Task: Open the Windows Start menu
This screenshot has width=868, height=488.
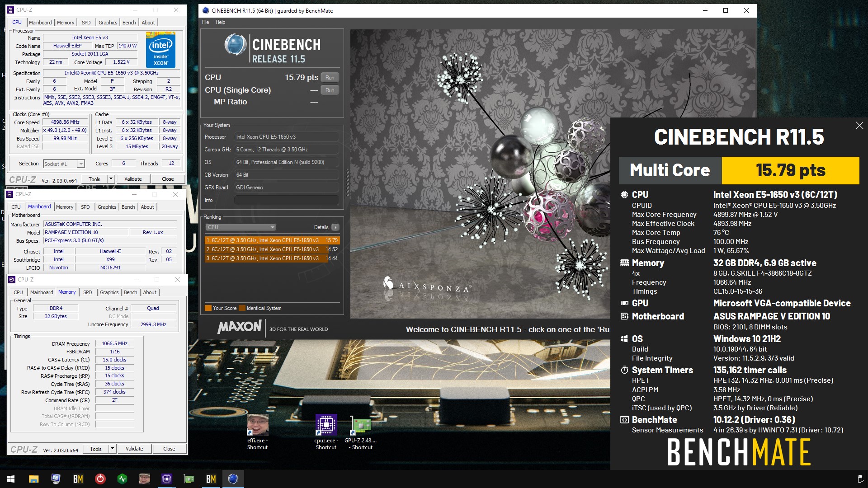Action: [x=11, y=479]
